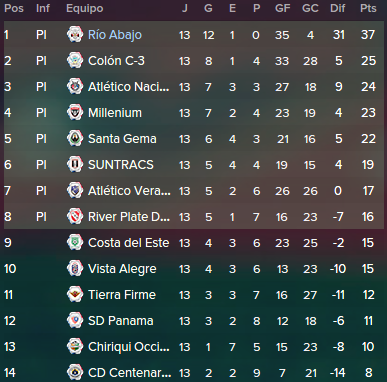Click the Colón C-3 club badge

(x=75, y=61)
